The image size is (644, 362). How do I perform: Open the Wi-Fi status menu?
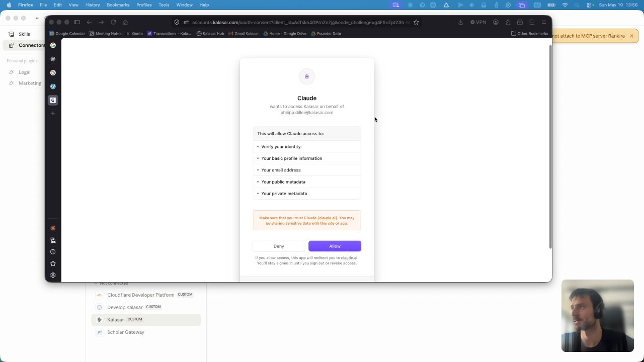click(565, 5)
